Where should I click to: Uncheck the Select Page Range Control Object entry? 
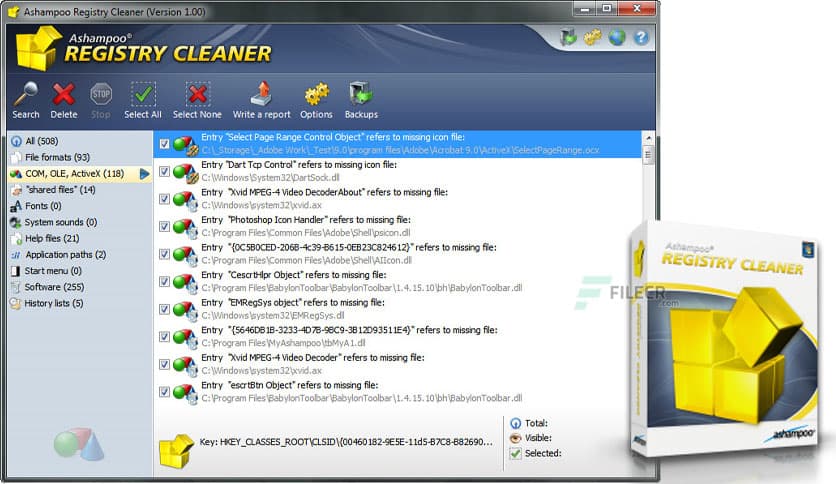[164, 143]
